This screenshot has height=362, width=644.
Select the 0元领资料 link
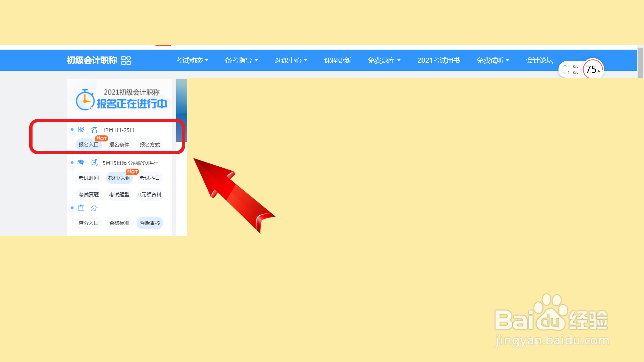[x=150, y=195]
